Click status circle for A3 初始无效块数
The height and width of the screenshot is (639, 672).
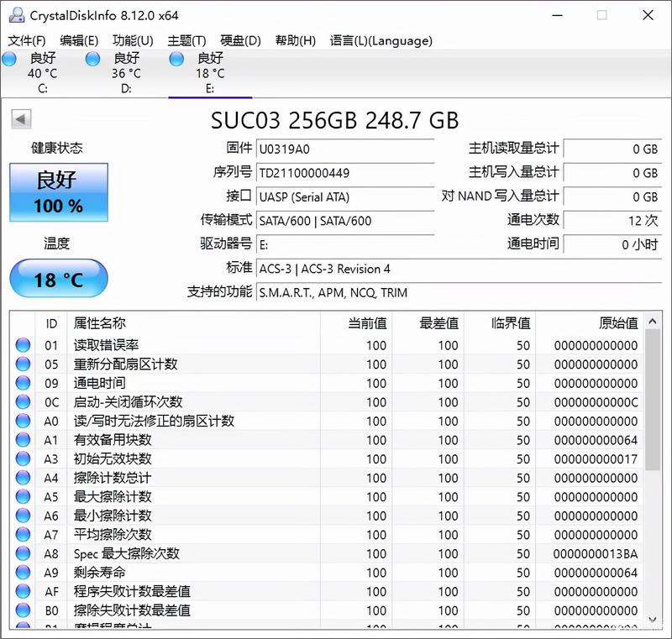point(23,458)
